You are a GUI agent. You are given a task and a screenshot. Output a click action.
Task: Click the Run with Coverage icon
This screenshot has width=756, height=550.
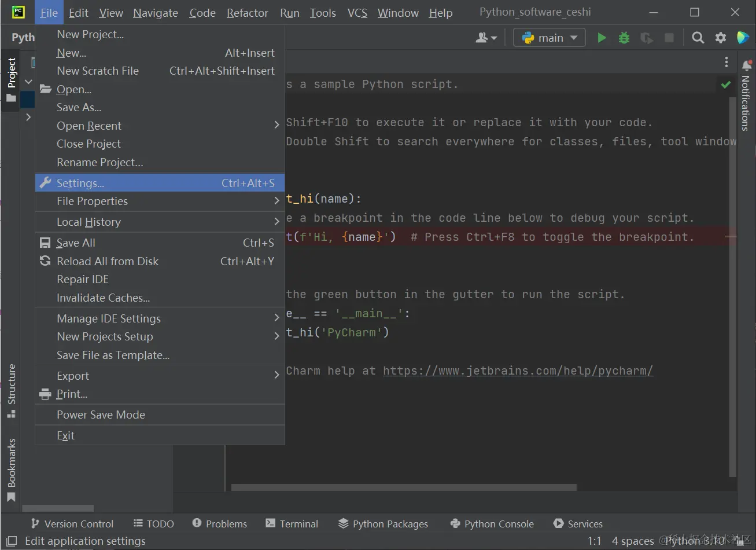(647, 38)
